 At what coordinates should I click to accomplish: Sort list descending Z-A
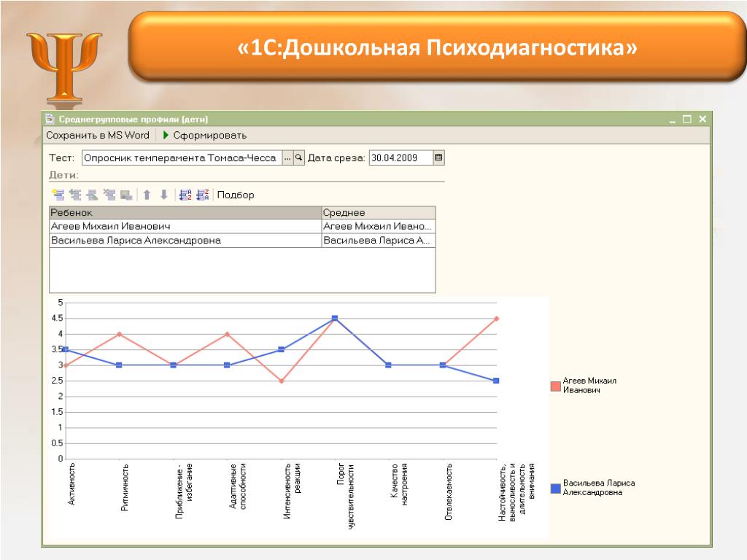pos(203,195)
